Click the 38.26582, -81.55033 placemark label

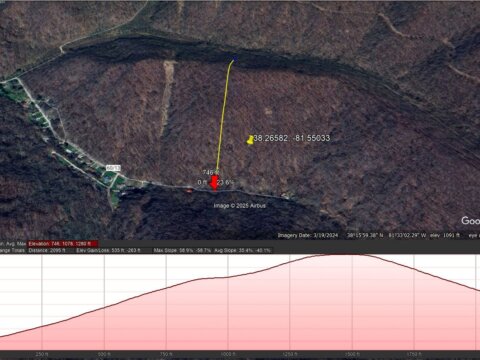292,138
